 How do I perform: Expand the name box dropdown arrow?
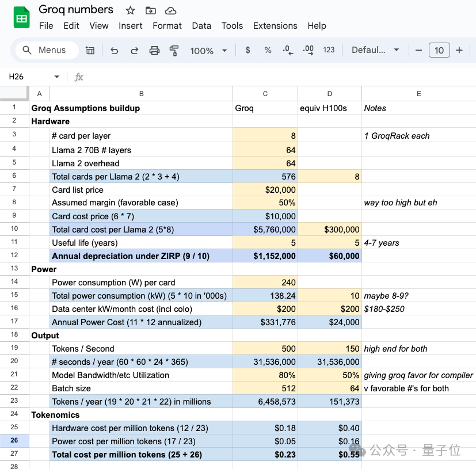[x=56, y=77]
